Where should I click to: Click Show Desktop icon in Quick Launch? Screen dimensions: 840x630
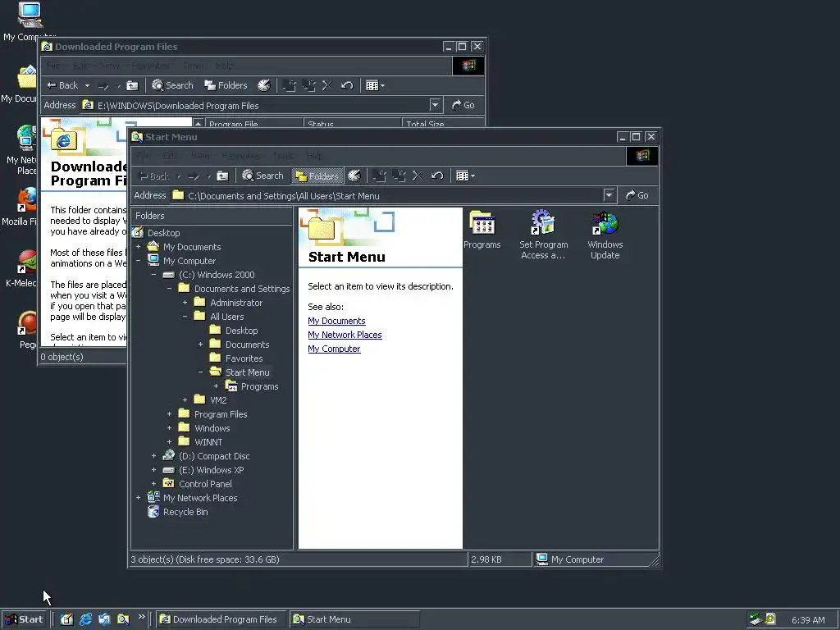tap(67, 619)
